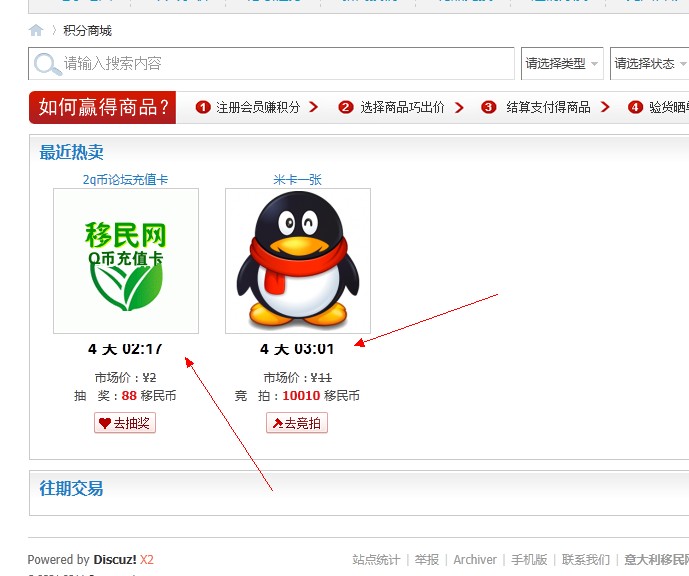Open the 请选择类型 dropdown
689x576 pixels.
click(x=562, y=64)
